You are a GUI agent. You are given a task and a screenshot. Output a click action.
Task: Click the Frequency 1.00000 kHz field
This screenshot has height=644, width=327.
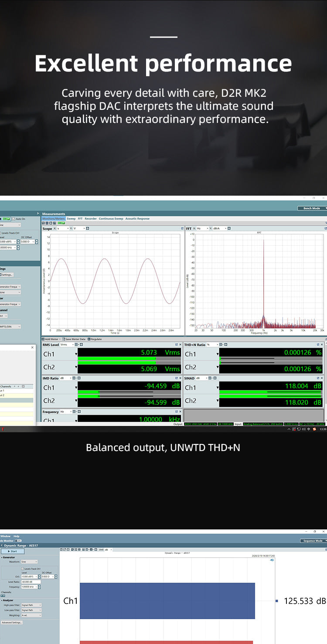(29, 587)
